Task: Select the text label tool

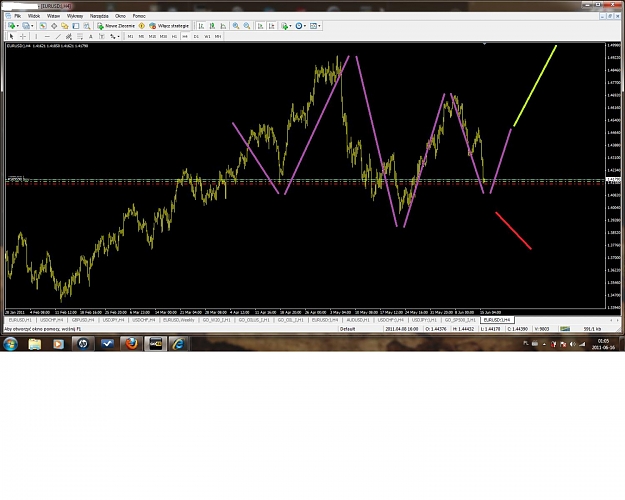Action: point(102,36)
